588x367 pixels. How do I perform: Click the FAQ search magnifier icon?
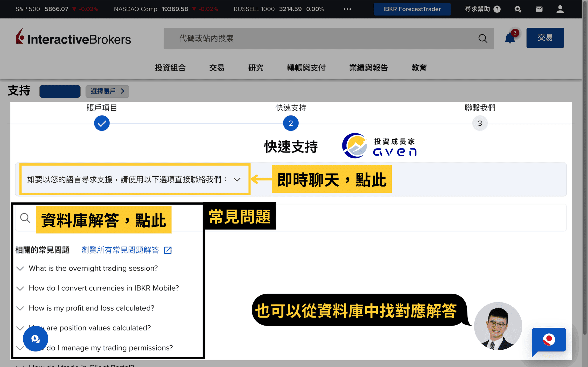pyautogui.click(x=25, y=218)
